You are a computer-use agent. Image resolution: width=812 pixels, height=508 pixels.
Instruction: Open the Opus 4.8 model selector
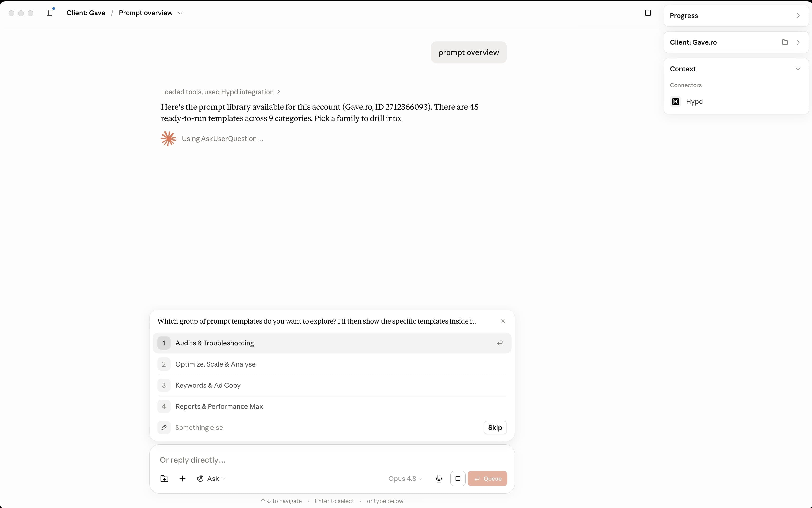coord(406,478)
